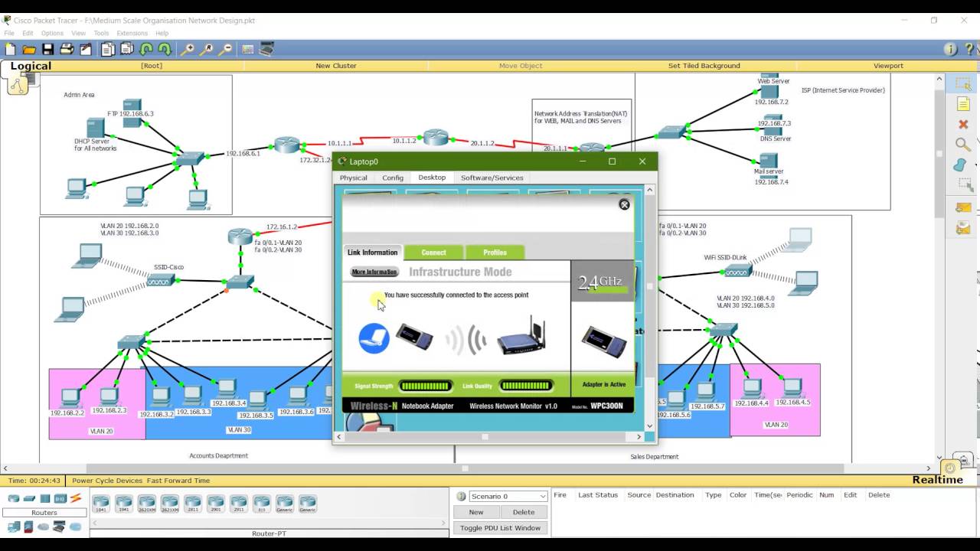Screen dimensions: 980x551
Task: Zoom out with the minus magnifier icon
Action: [225, 49]
